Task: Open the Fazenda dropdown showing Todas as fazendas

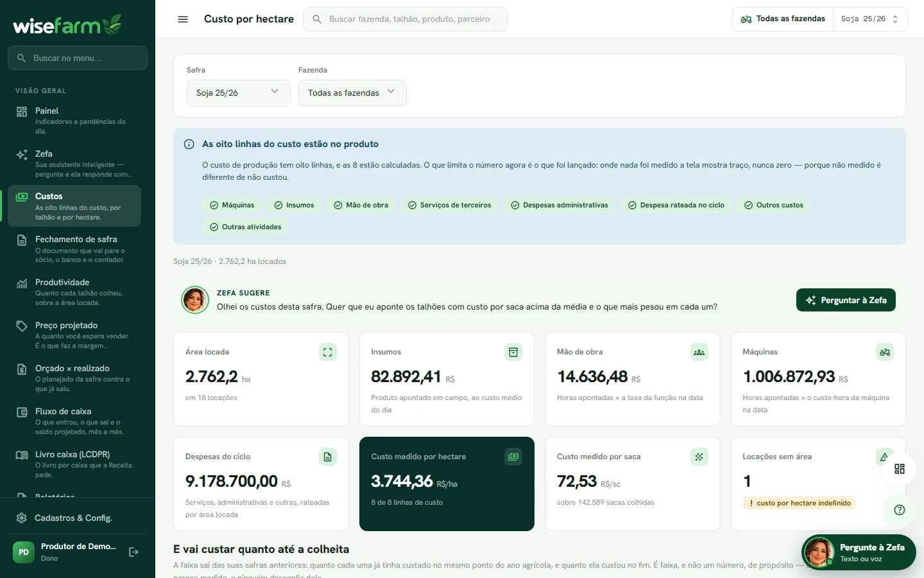Action: click(352, 93)
